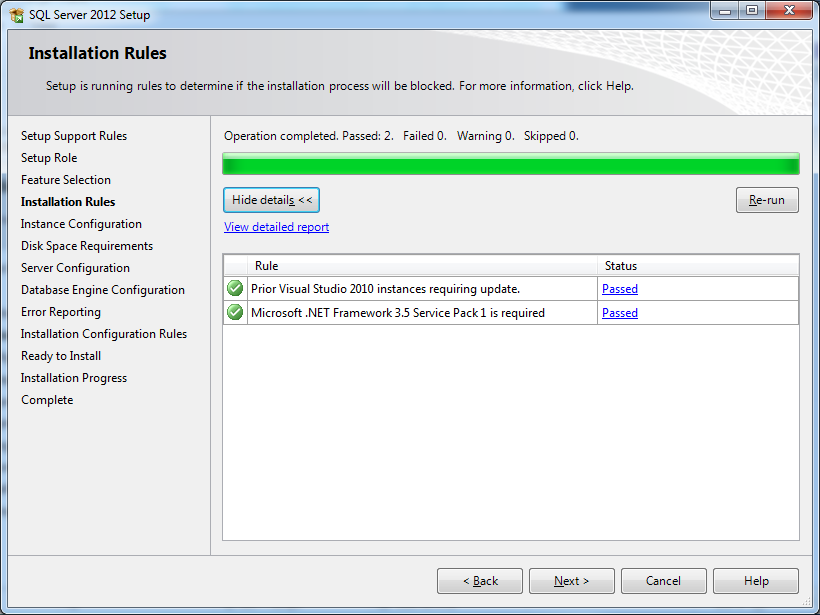Go back with the < Back button
This screenshot has height=615, width=820.
pos(480,581)
